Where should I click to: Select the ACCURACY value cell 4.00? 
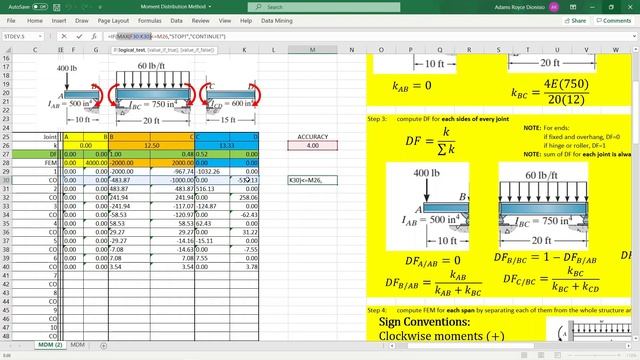313,145
